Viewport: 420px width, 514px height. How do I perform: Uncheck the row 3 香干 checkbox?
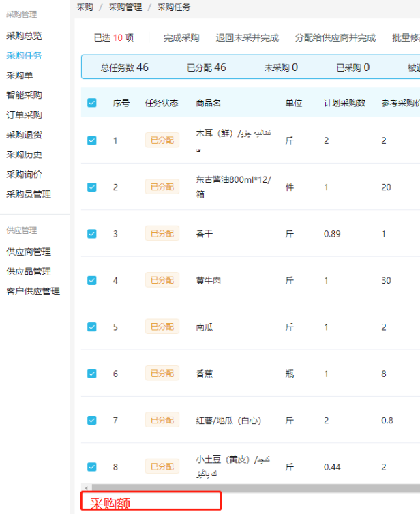(92, 234)
